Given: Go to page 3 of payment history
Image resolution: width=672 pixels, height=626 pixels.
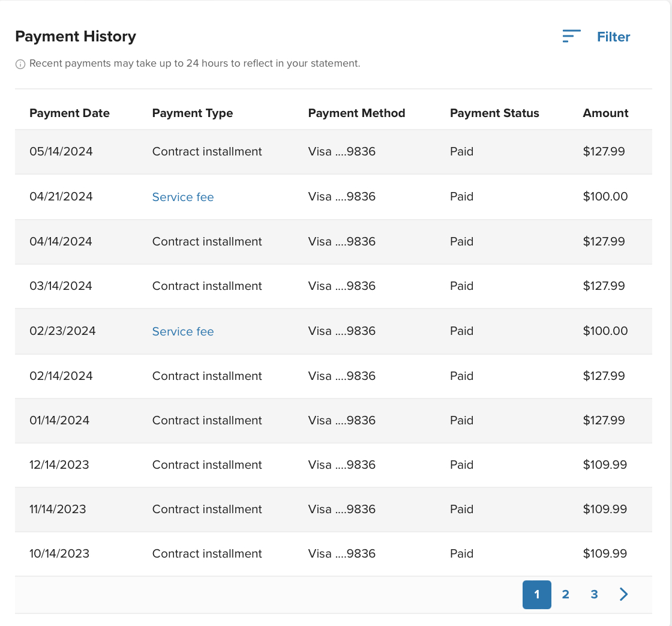Looking at the screenshot, I should [x=594, y=594].
